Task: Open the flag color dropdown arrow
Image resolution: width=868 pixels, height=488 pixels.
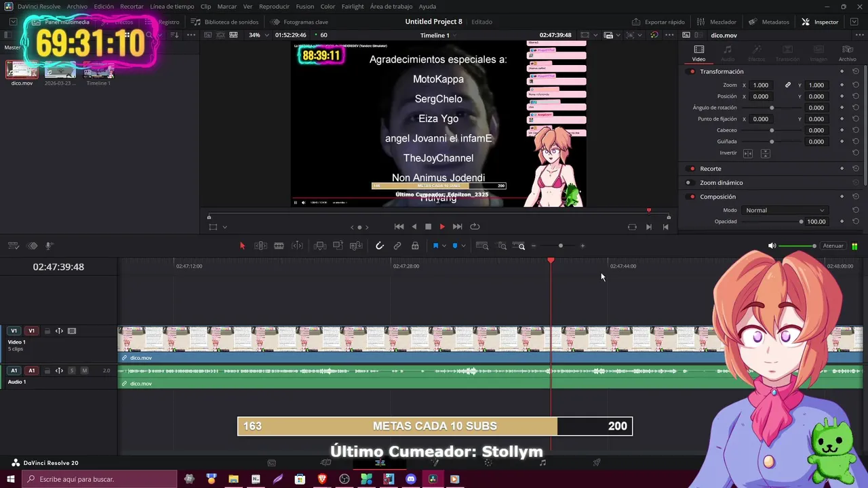Action: click(x=444, y=245)
